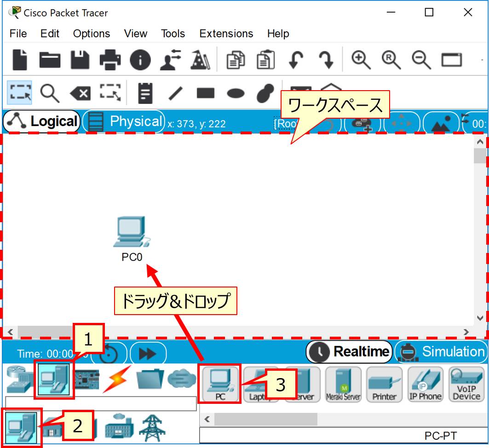Image resolution: width=489 pixels, height=448 pixels.
Task: Open the Tools menu
Action: click(x=173, y=34)
